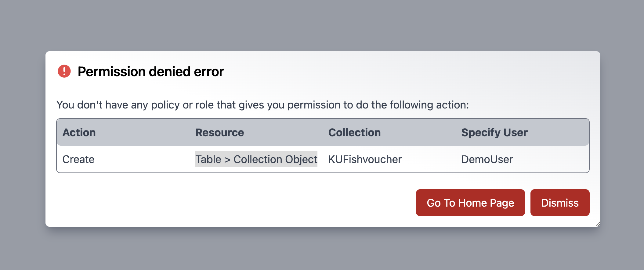Select the DemoUser username cell
644x270 pixels.
pyautogui.click(x=487, y=159)
